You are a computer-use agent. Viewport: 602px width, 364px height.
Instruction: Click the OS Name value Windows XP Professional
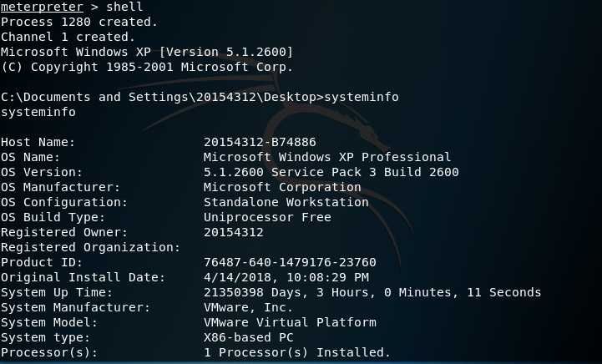(x=327, y=157)
